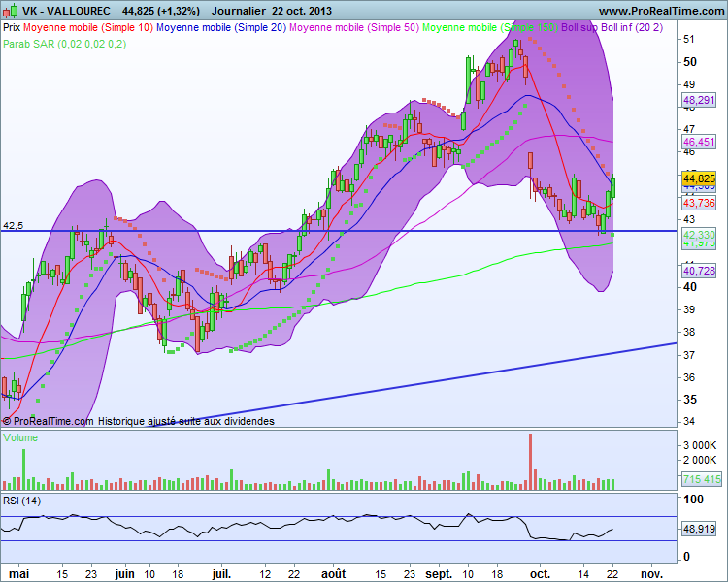
Task: Click the green 42,330 value tag
Action: pos(699,235)
